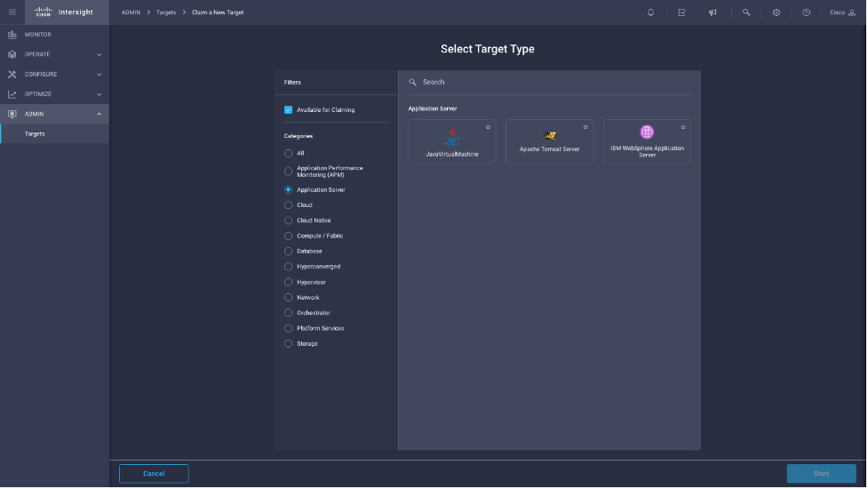Click the top bar search magnifier icon
Image resolution: width=868 pixels, height=489 pixels.
pos(746,12)
